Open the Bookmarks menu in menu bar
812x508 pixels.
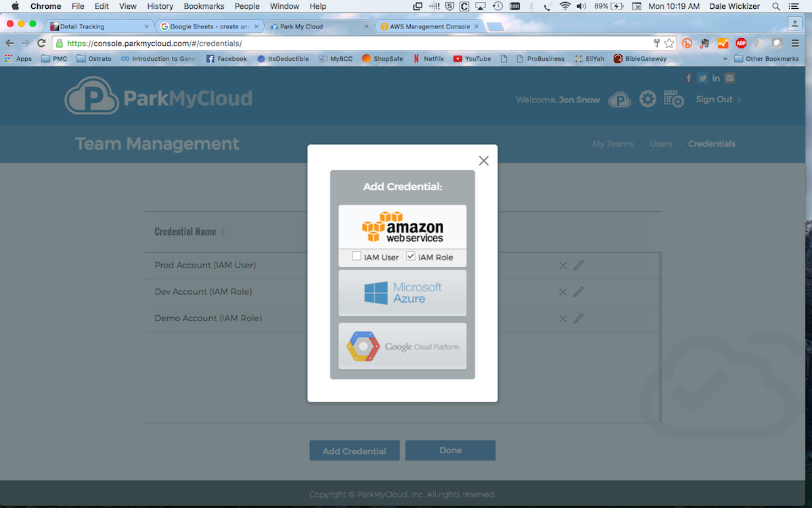tap(204, 6)
